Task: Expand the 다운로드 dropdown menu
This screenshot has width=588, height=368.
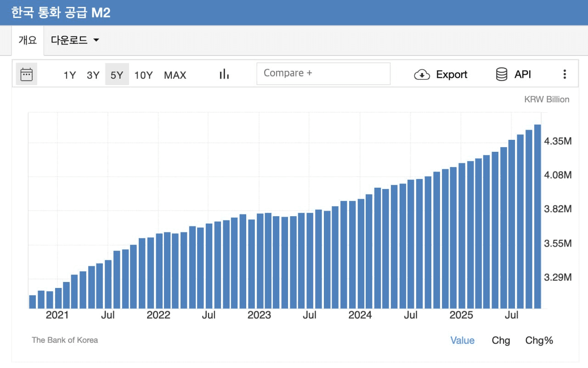Action: click(70, 40)
